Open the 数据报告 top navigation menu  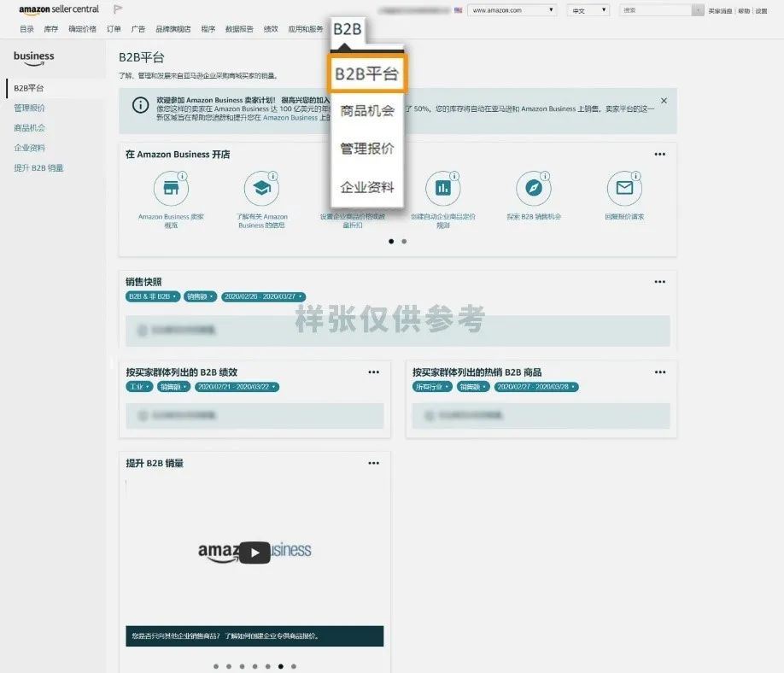pyautogui.click(x=239, y=29)
